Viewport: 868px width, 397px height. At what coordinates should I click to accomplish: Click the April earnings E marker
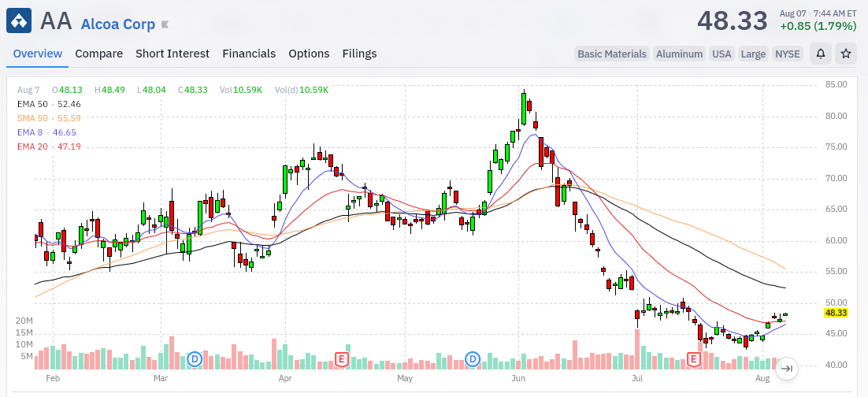tap(342, 360)
